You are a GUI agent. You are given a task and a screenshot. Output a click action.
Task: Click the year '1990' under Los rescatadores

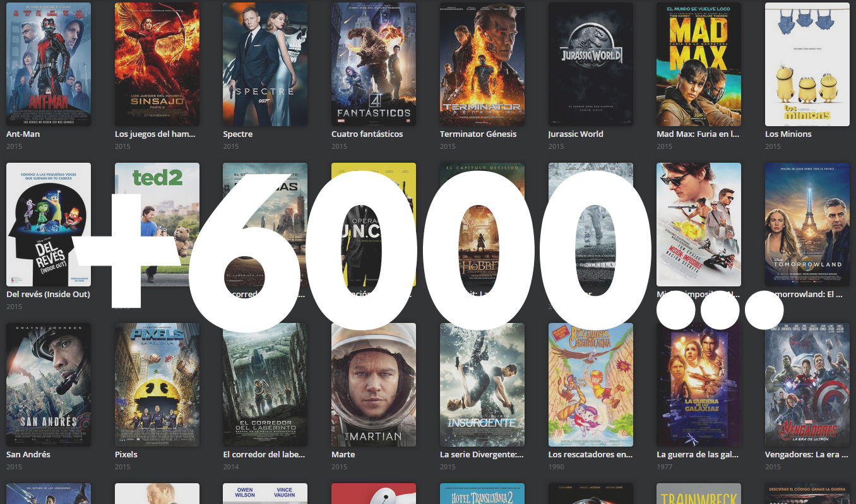click(556, 467)
